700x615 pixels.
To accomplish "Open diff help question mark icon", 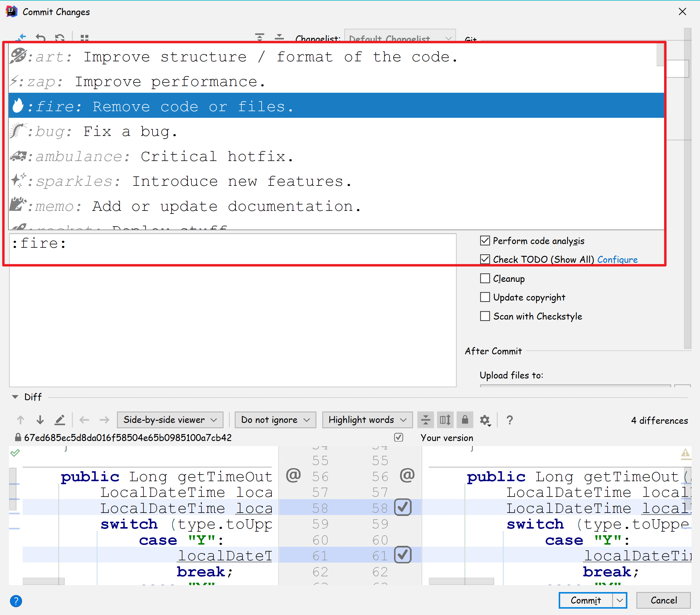I will coord(509,420).
